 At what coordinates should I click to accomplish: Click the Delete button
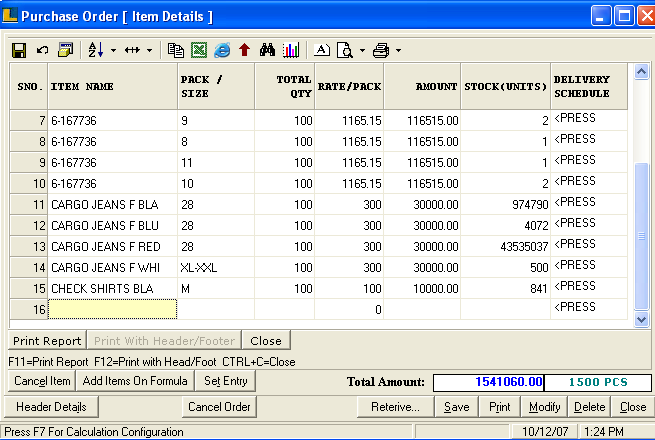click(x=589, y=407)
